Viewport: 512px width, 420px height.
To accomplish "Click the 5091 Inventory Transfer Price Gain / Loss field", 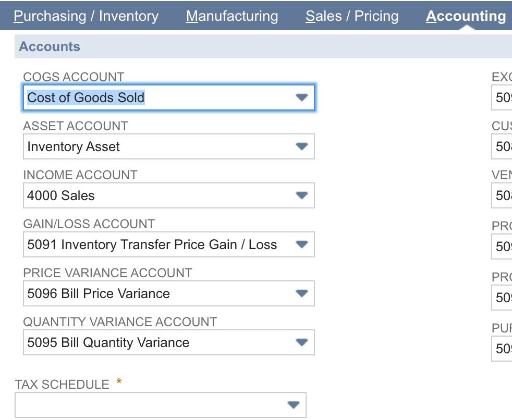I will tap(169, 244).
